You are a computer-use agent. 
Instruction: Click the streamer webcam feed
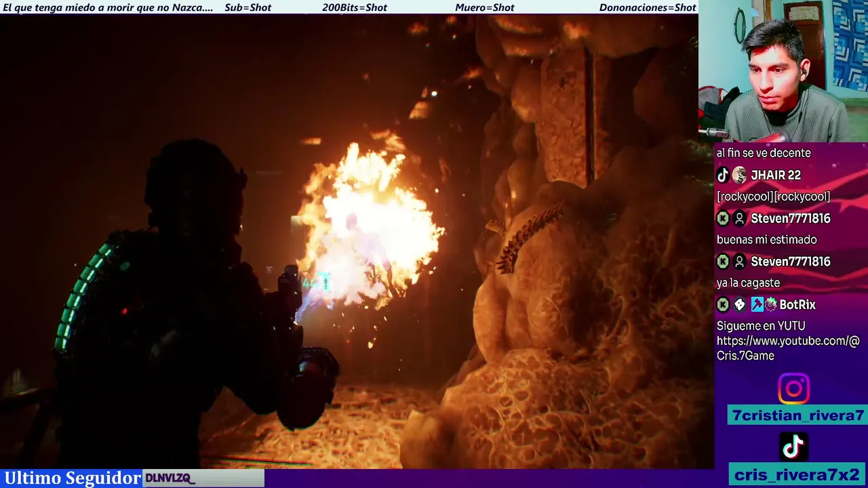783,70
